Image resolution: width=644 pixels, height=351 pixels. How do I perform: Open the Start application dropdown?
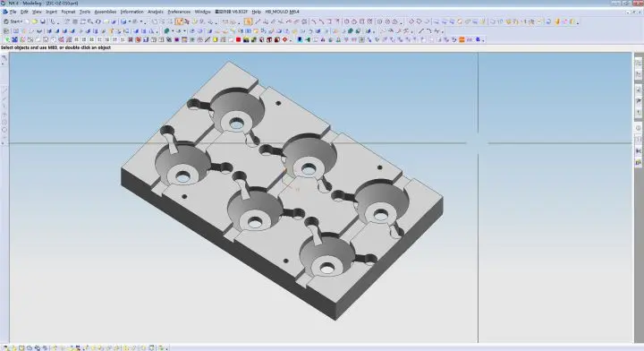coord(13,21)
